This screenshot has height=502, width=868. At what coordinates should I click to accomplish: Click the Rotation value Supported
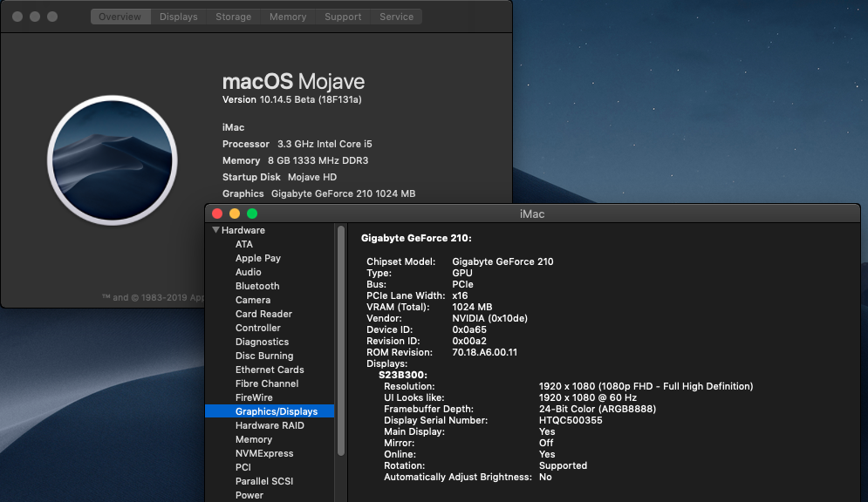(x=563, y=465)
